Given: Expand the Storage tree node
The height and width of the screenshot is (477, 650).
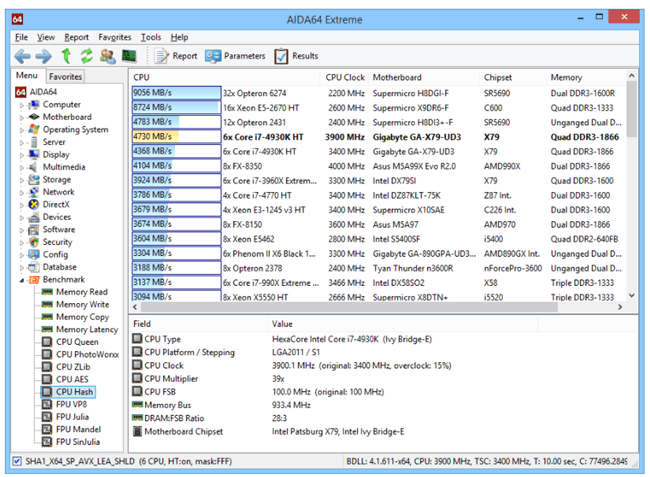Looking at the screenshot, I should [22, 180].
